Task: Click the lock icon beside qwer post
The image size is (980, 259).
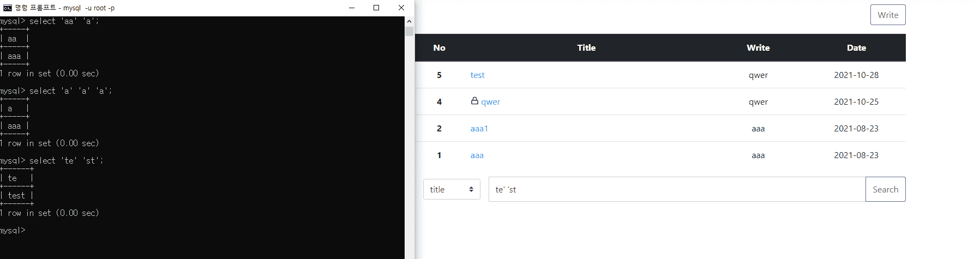Action: 474,101
